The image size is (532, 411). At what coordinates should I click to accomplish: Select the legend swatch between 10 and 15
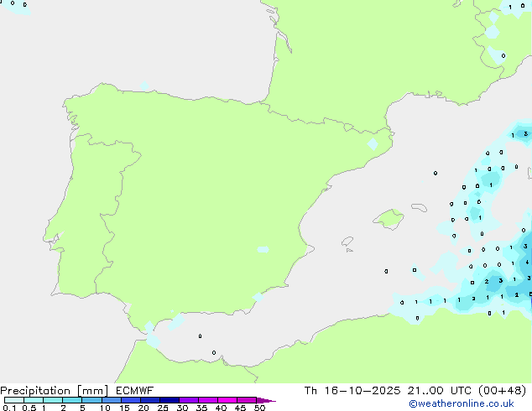coord(112,400)
